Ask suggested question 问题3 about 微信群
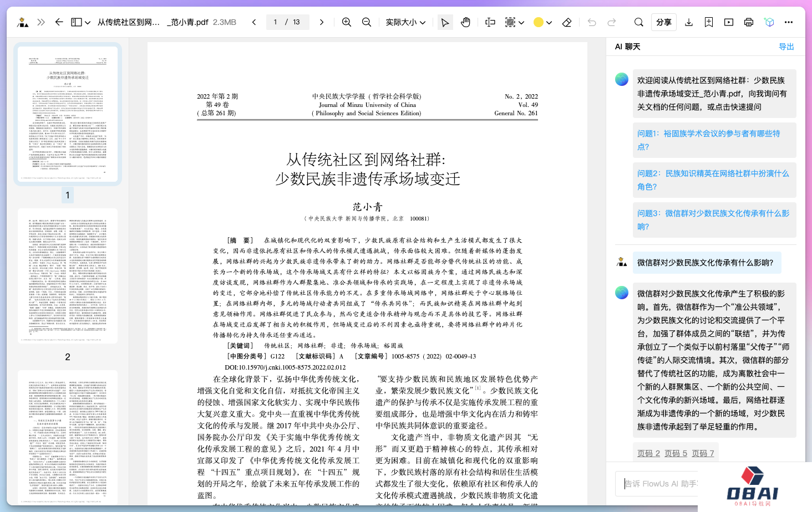The image size is (812, 512). click(x=714, y=220)
